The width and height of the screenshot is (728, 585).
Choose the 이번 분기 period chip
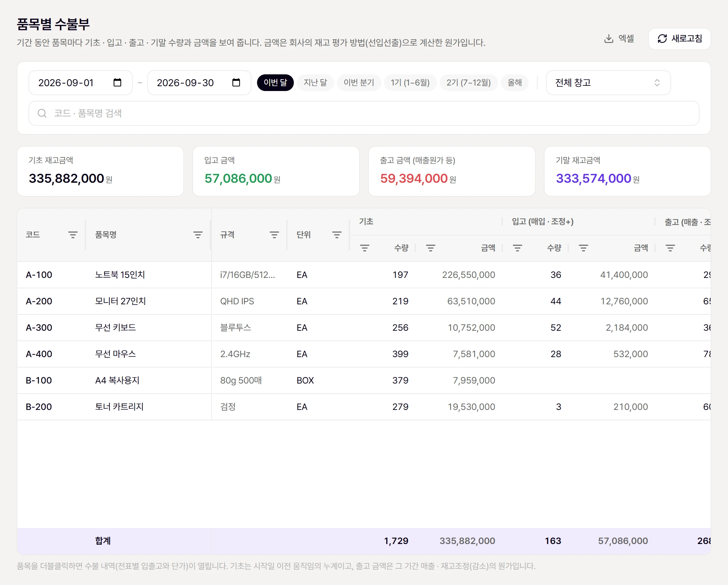[x=359, y=83]
